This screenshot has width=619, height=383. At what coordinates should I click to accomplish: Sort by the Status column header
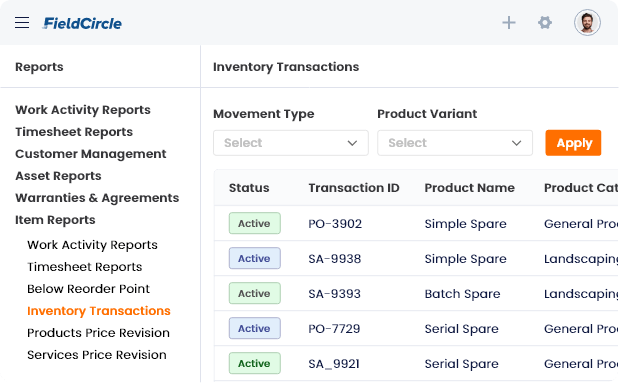pos(249,188)
